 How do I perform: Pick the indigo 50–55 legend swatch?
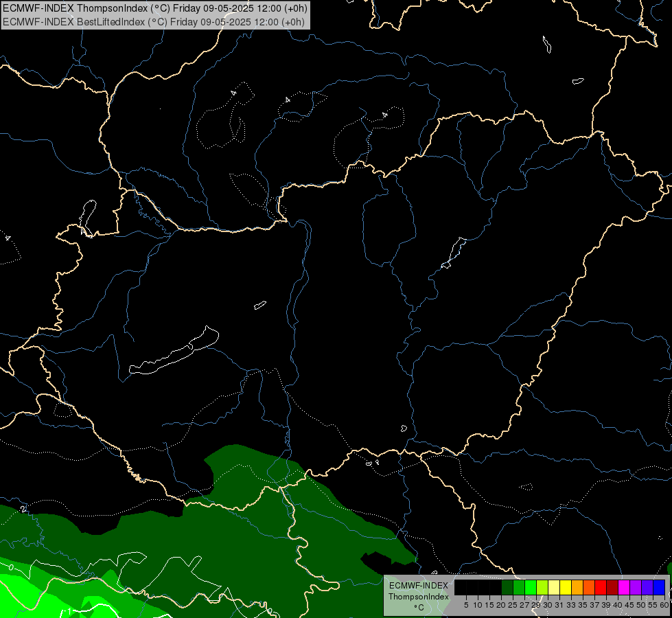pos(647,587)
